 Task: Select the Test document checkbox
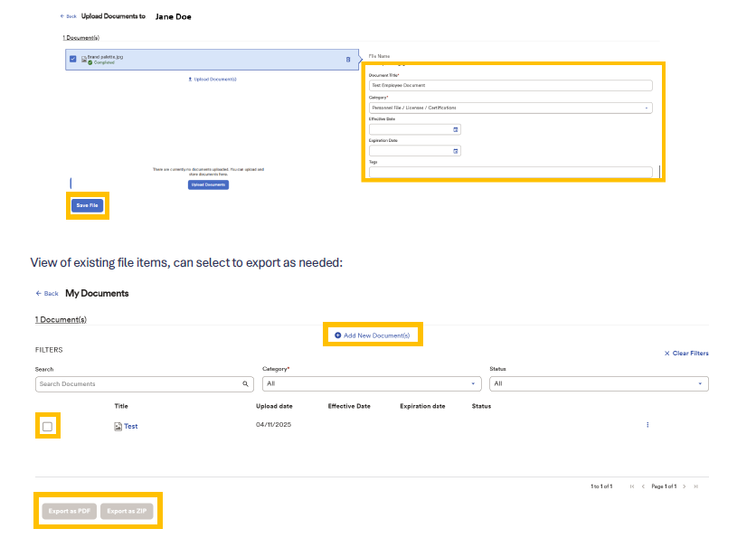pos(48,426)
